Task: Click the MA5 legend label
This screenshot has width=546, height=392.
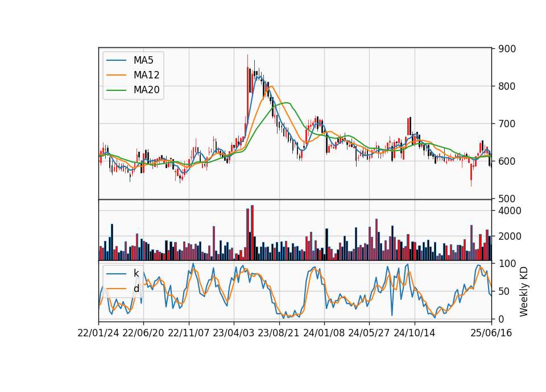Action: pyautogui.click(x=143, y=60)
